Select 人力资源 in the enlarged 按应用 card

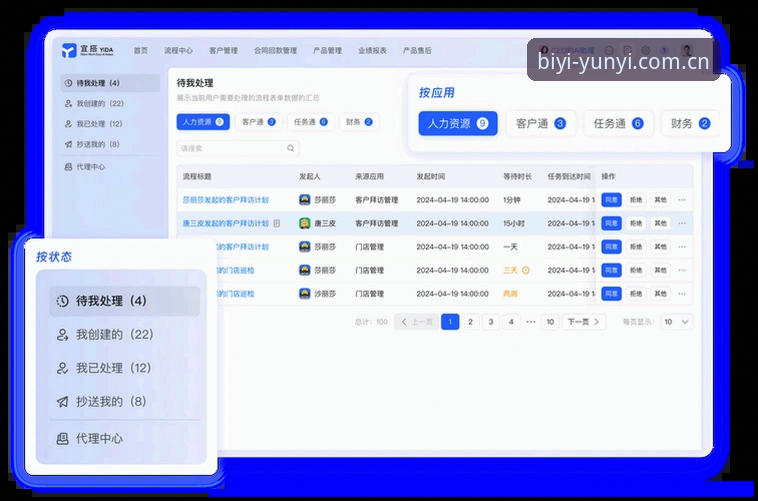tap(458, 123)
